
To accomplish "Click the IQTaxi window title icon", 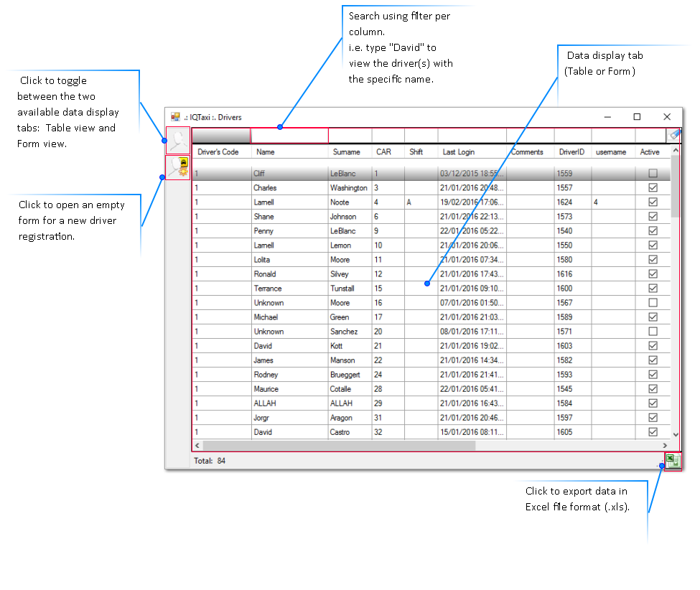I will tap(175, 117).
